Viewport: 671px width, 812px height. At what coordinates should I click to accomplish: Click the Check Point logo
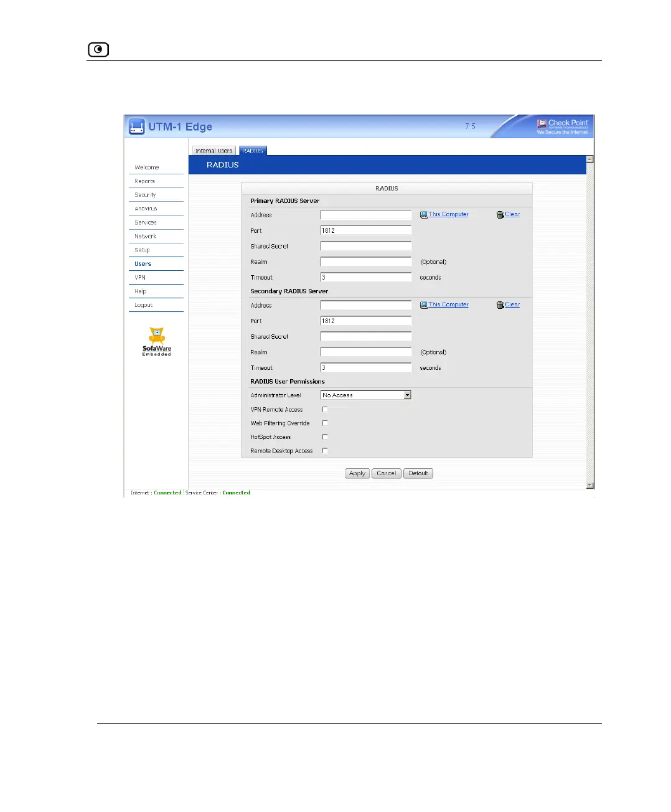click(562, 126)
